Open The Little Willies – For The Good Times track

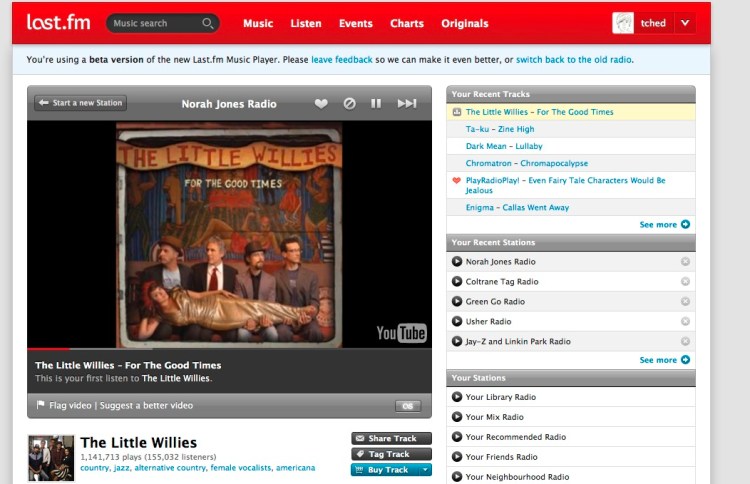click(x=540, y=112)
